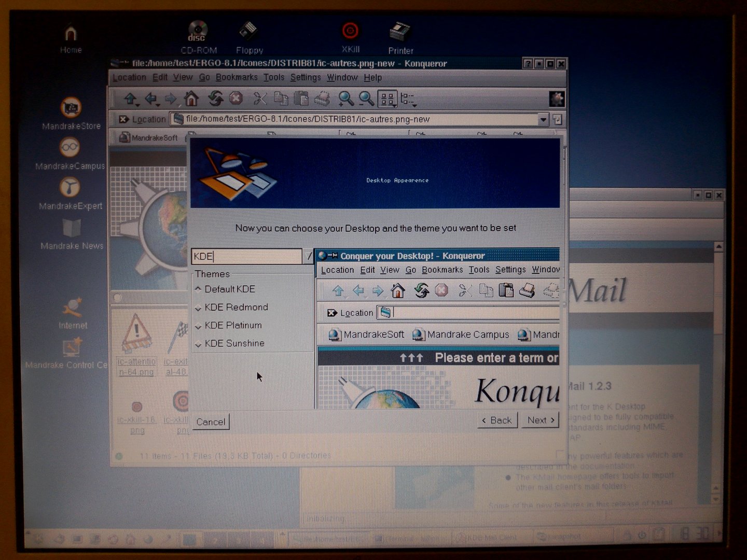Open the MandrakeStore desktop icon

pyautogui.click(x=71, y=114)
